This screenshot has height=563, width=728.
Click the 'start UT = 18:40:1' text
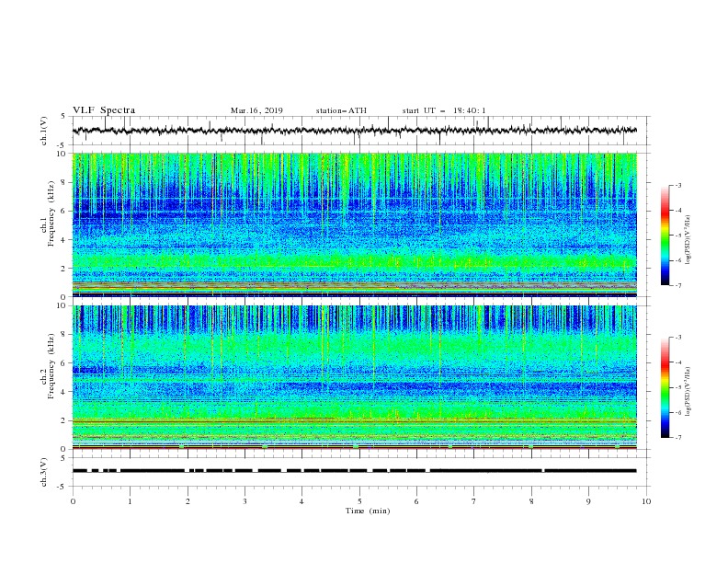(444, 110)
